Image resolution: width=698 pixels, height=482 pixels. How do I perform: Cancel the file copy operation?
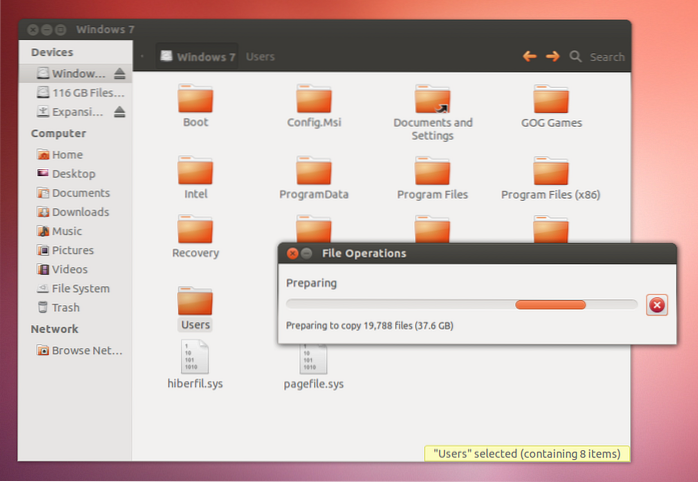click(656, 305)
